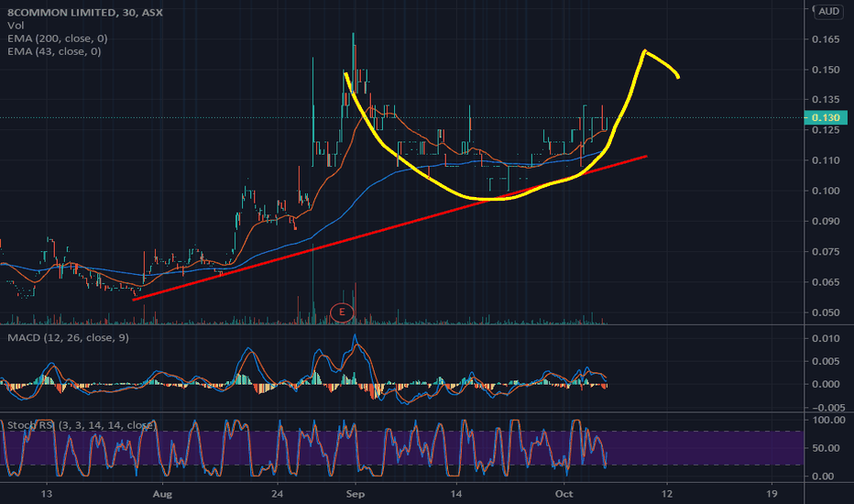The height and width of the screenshot is (504, 854).
Task: Click the 0.130 current price label
Action: tap(825, 117)
